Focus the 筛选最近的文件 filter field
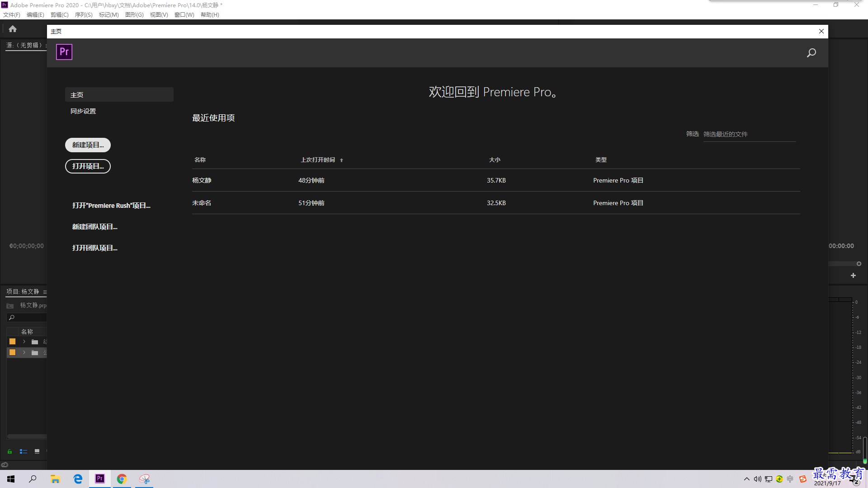868x488 pixels. pos(750,134)
